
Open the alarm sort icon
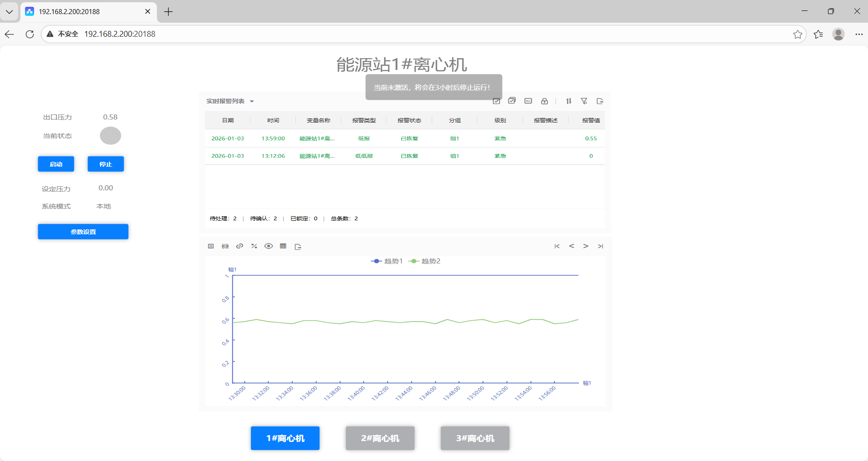click(568, 101)
